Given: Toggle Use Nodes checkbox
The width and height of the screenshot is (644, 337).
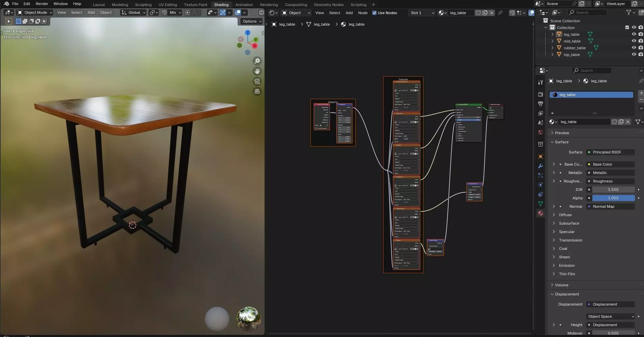Looking at the screenshot, I should 374,13.
